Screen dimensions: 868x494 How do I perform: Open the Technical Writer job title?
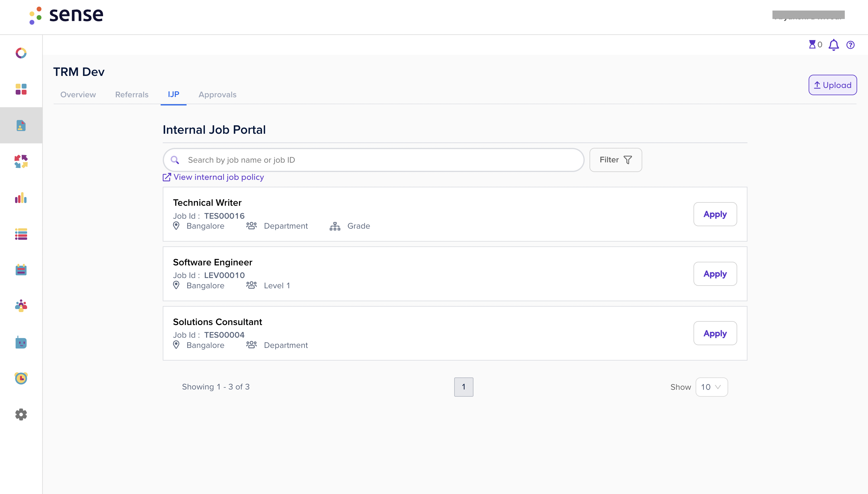click(207, 202)
